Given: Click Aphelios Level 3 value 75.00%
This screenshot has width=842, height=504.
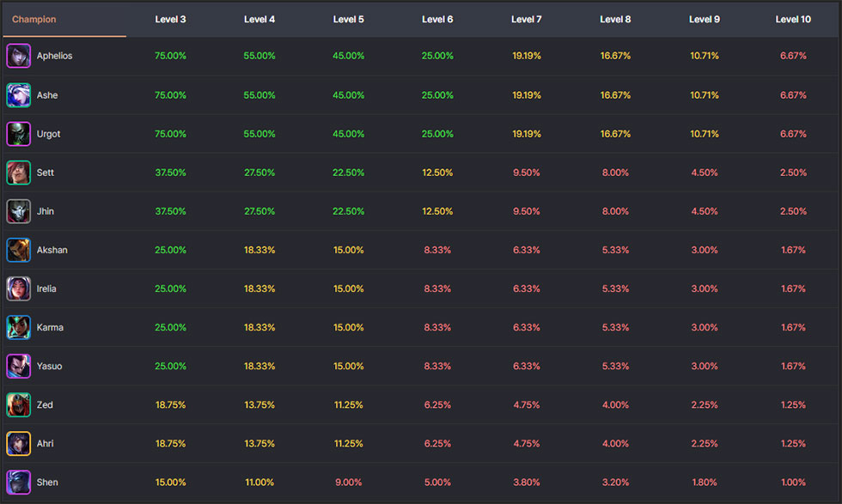Looking at the screenshot, I should click(x=170, y=56).
